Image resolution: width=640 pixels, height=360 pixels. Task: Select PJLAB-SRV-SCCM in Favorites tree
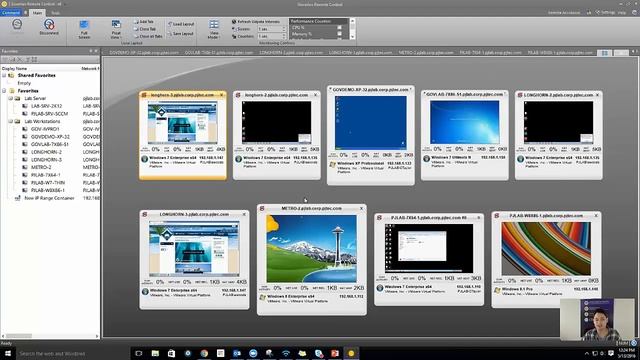pyautogui.click(x=49, y=114)
